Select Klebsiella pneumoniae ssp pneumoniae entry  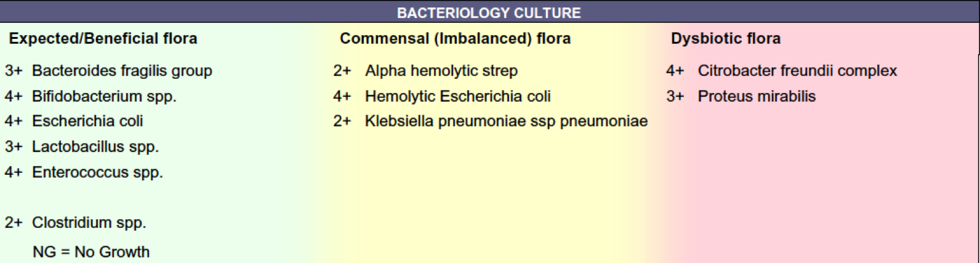(491, 121)
